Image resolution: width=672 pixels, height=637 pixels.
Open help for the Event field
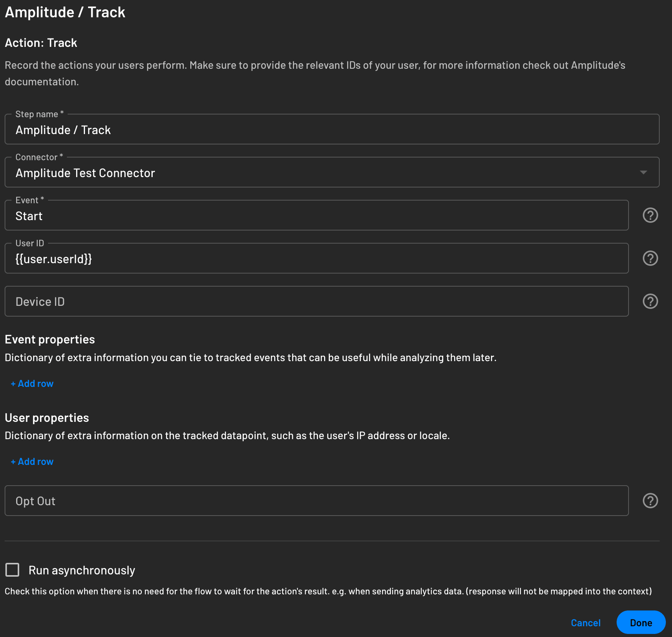pos(650,216)
